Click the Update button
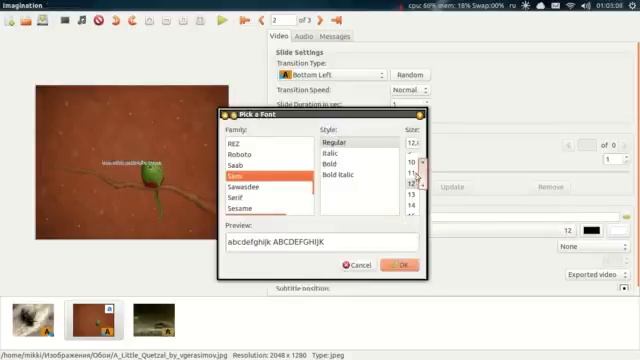640x360 pixels. 452,187
